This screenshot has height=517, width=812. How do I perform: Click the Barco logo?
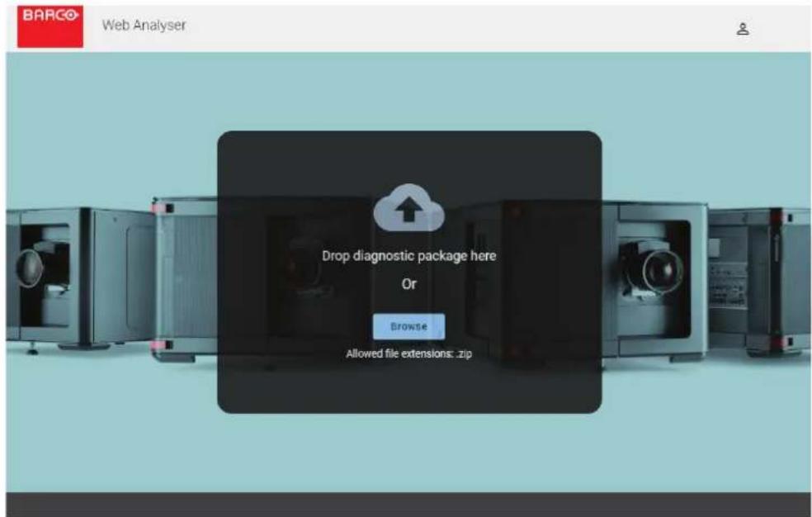(x=50, y=26)
